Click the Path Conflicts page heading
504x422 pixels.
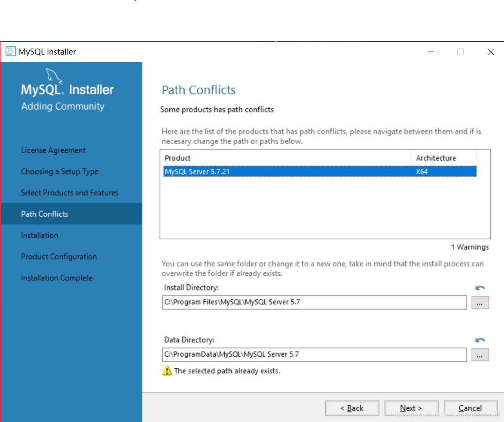click(x=199, y=90)
